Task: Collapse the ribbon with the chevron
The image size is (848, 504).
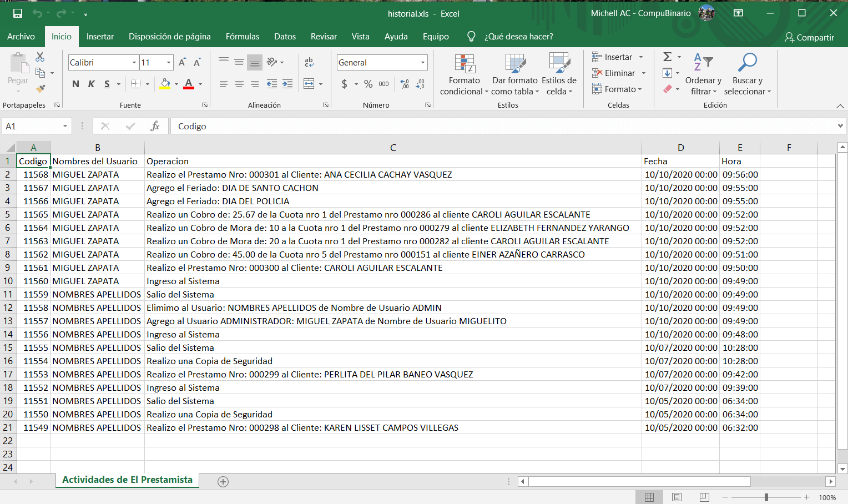Action: [840, 106]
